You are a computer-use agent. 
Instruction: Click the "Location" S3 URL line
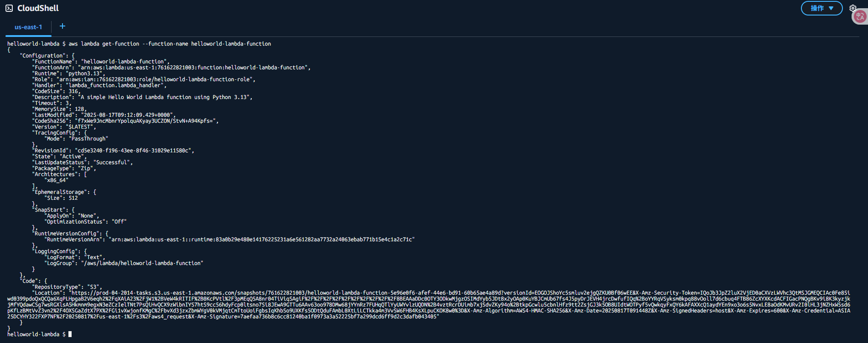pyautogui.click(x=429, y=305)
